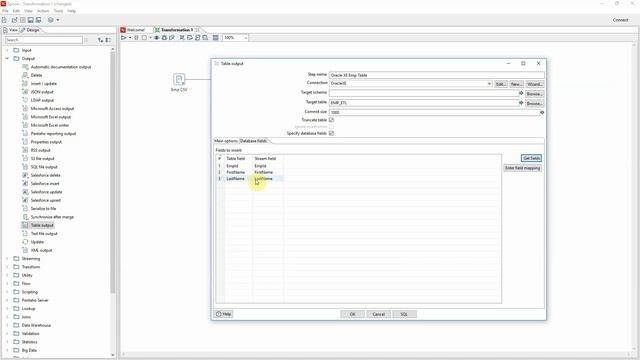Screen dimensions: 640x360
Task: Select the Insert / update step
Action: coord(44,84)
